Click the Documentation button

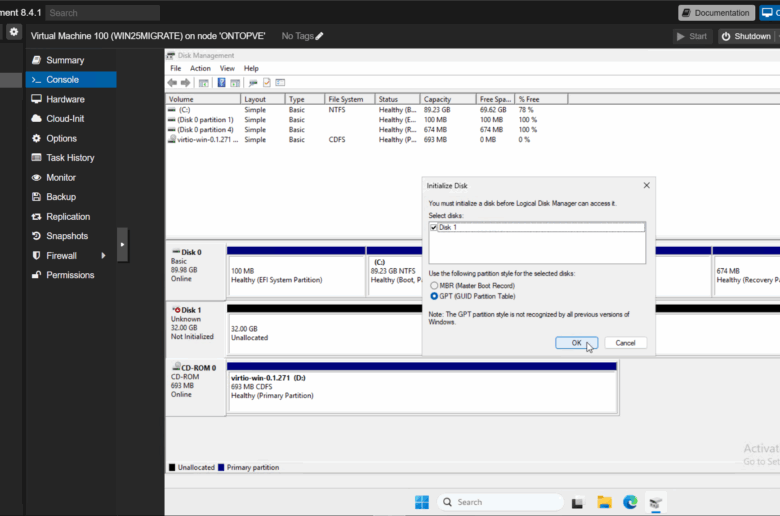tap(716, 13)
